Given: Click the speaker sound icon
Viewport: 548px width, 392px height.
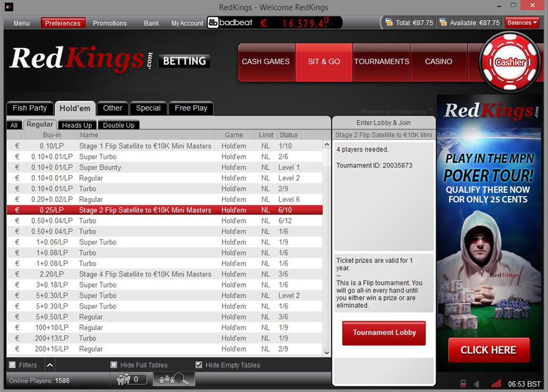Looking at the screenshot, I should coord(476,384).
